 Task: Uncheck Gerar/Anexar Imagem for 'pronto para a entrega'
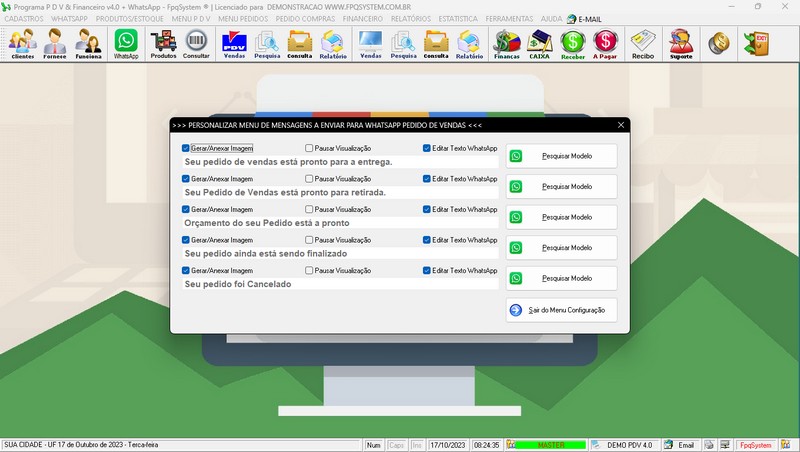click(186, 148)
